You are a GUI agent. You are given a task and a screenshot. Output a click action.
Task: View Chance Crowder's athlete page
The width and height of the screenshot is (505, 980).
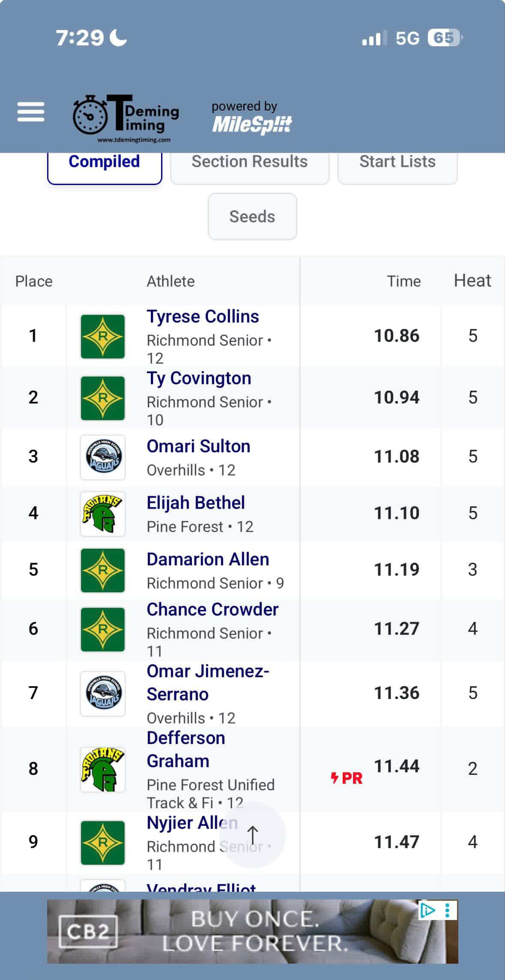coord(212,610)
